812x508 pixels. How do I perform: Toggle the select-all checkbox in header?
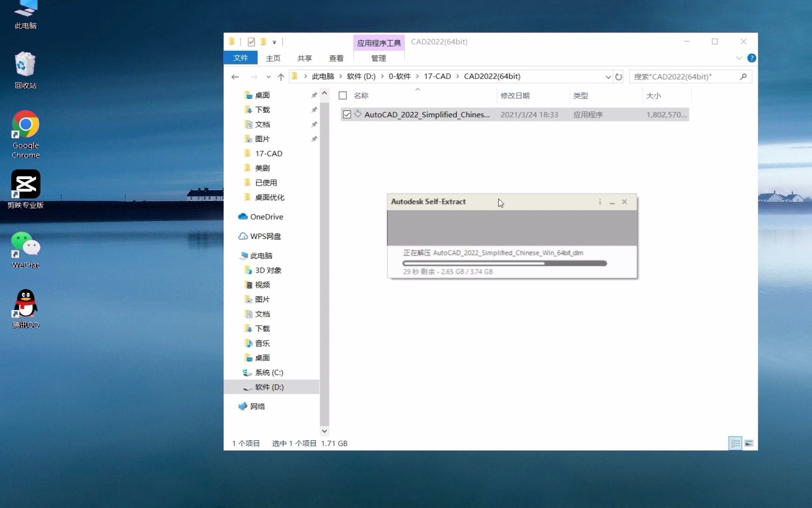pos(343,95)
